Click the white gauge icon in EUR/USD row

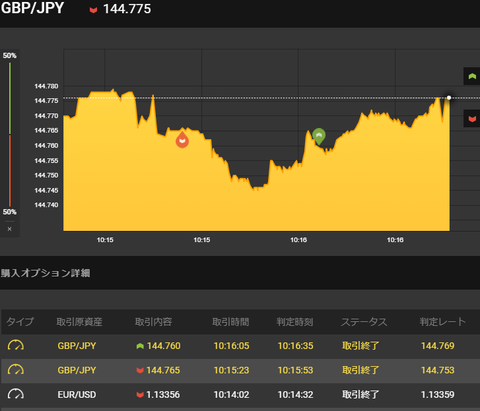(x=16, y=394)
